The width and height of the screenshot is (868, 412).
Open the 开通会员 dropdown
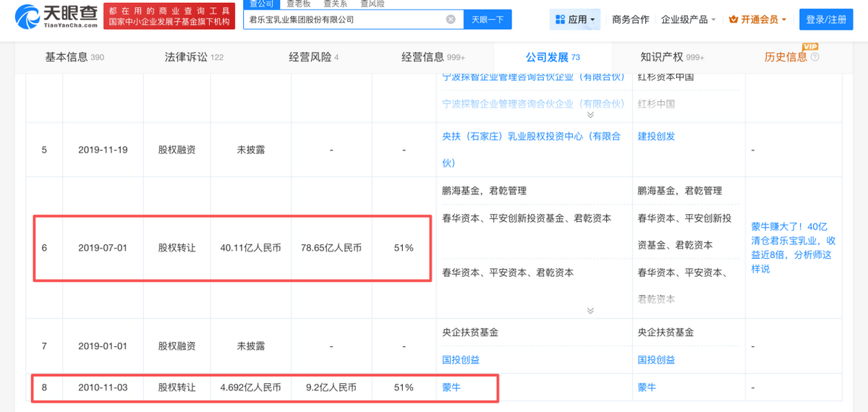pos(758,20)
